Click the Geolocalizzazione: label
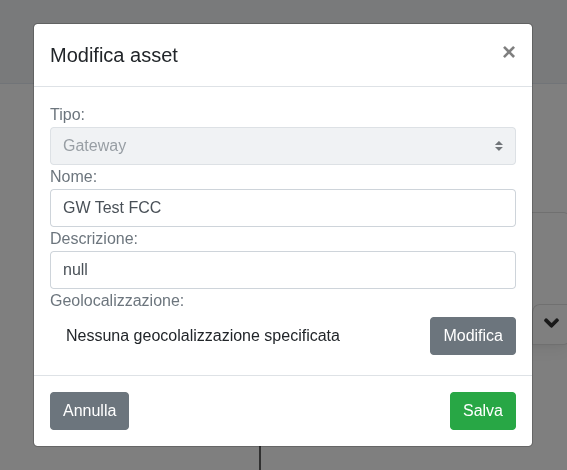The height and width of the screenshot is (470, 567). pos(117,300)
